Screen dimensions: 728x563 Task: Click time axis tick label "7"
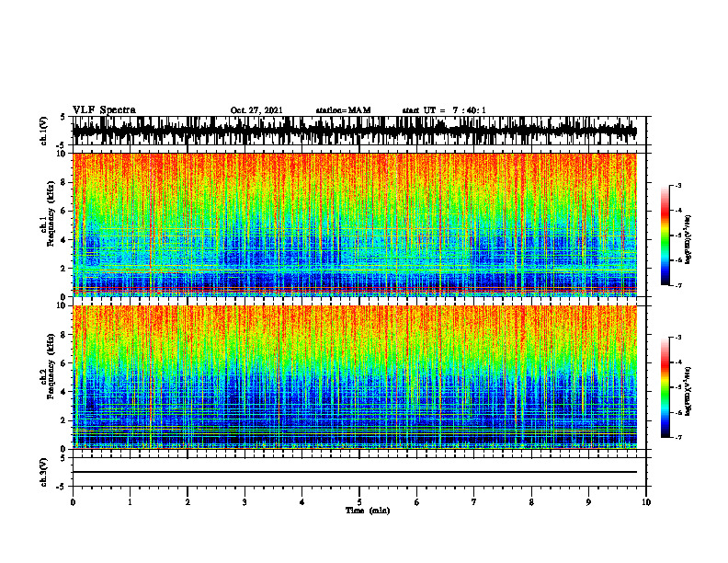474,502
